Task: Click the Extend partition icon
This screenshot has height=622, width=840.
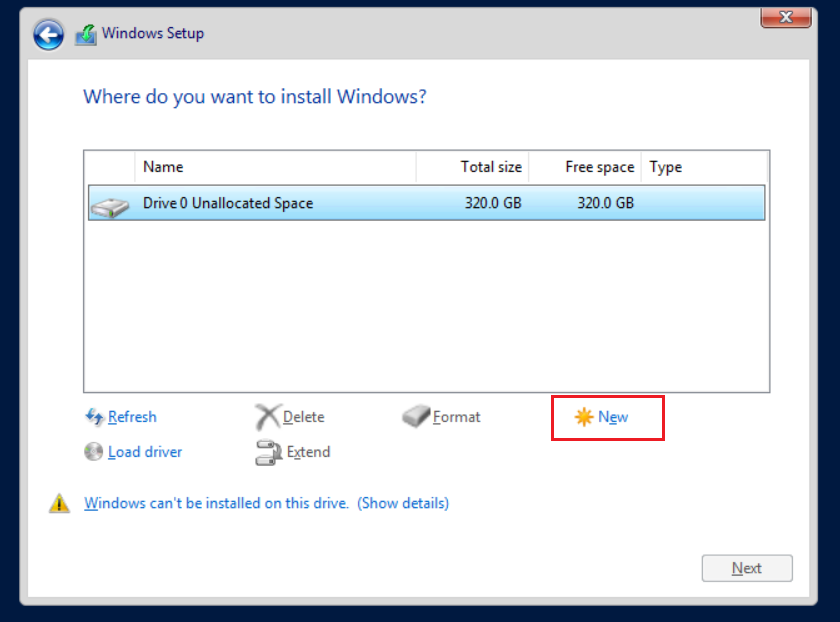Action: point(268,452)
